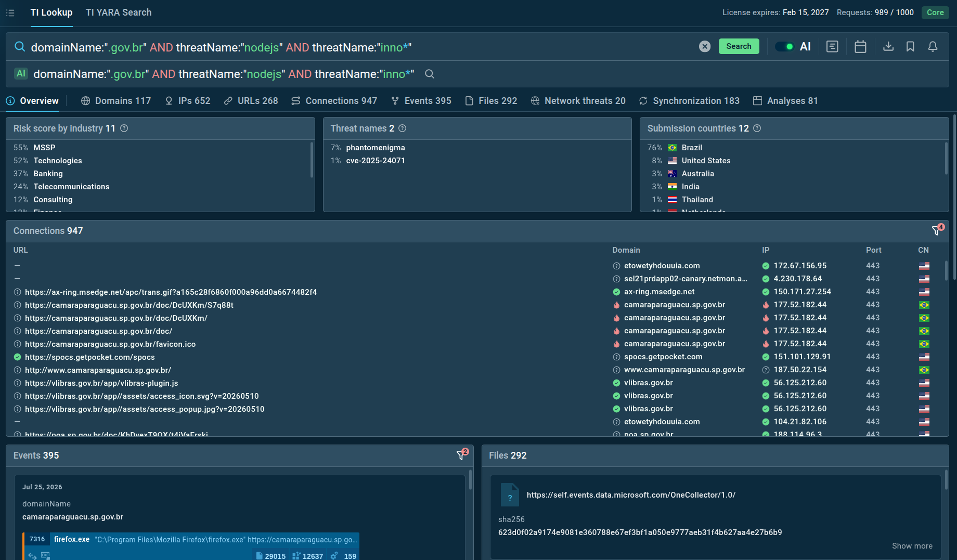957x560 pixels.
Task: Clear the search query with the X icon
Action: click(705, 46)
